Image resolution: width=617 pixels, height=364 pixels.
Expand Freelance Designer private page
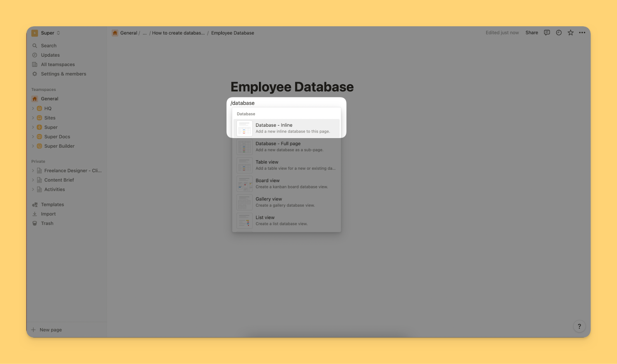tap(33, 171)
